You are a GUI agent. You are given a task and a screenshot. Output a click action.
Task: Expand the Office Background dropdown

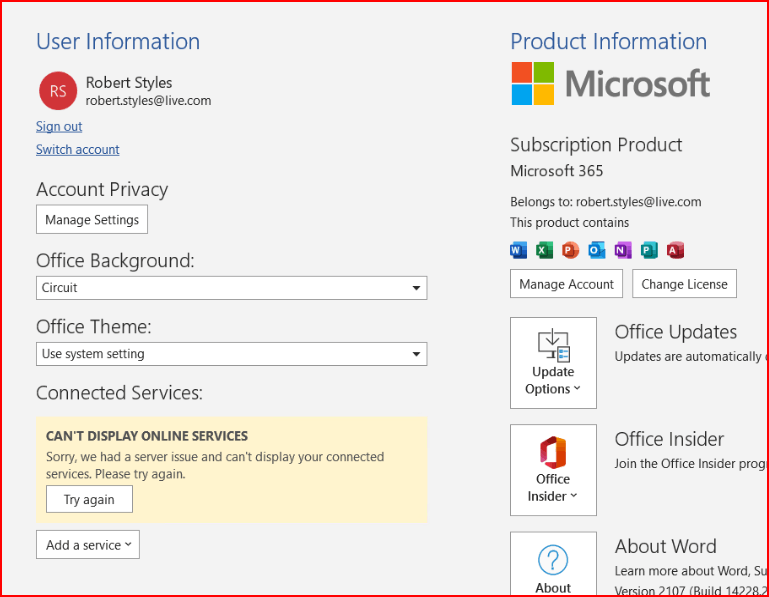pos(231,288)
